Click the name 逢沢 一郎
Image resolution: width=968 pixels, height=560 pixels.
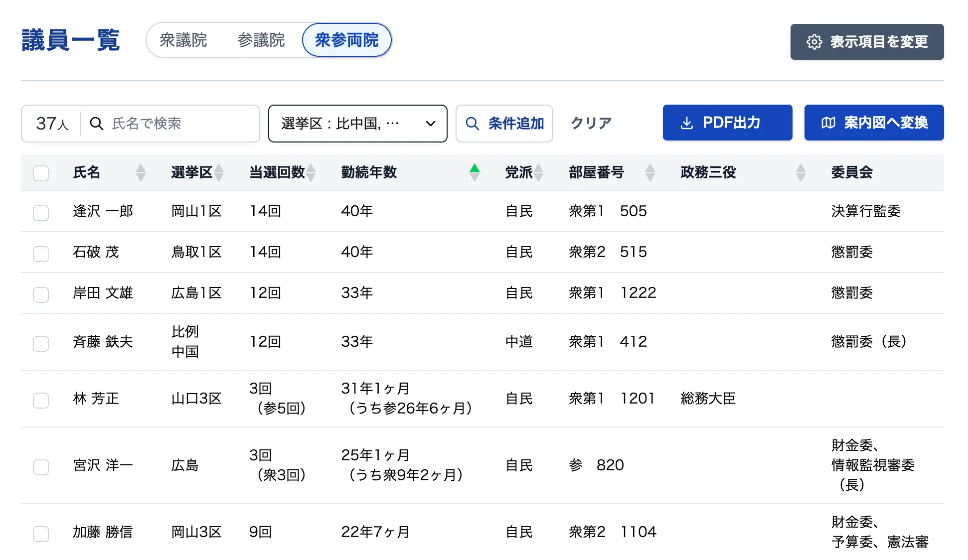click(103, 211)
